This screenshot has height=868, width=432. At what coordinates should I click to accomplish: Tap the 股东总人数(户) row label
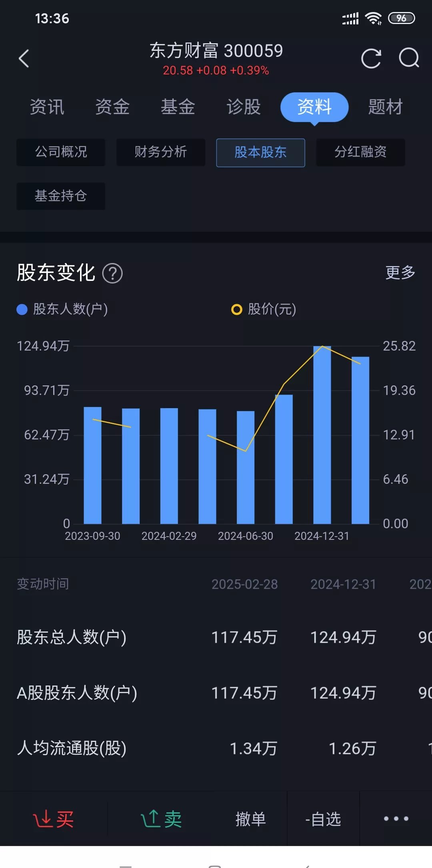pyautogui.click(x=72, y=637)
